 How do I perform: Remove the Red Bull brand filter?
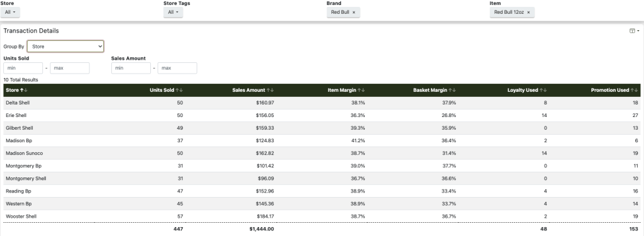pyautogui.click(x=353, y=13)
